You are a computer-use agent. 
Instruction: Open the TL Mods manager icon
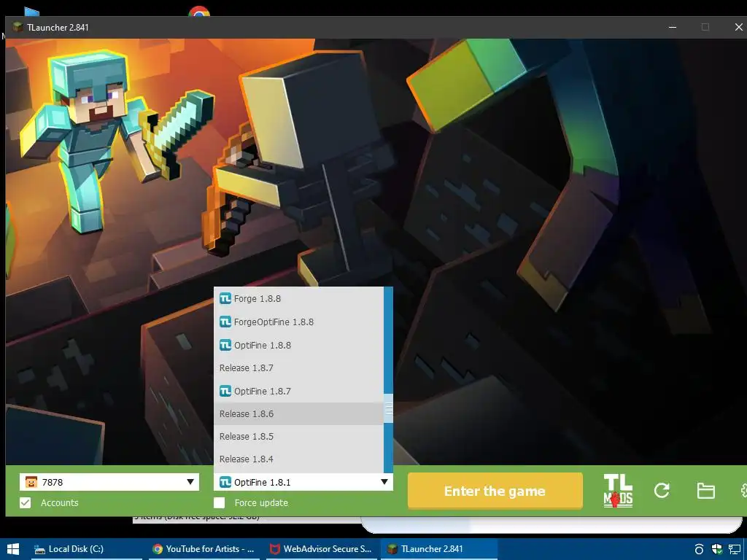pyautogui.click(x=618, y=491)
